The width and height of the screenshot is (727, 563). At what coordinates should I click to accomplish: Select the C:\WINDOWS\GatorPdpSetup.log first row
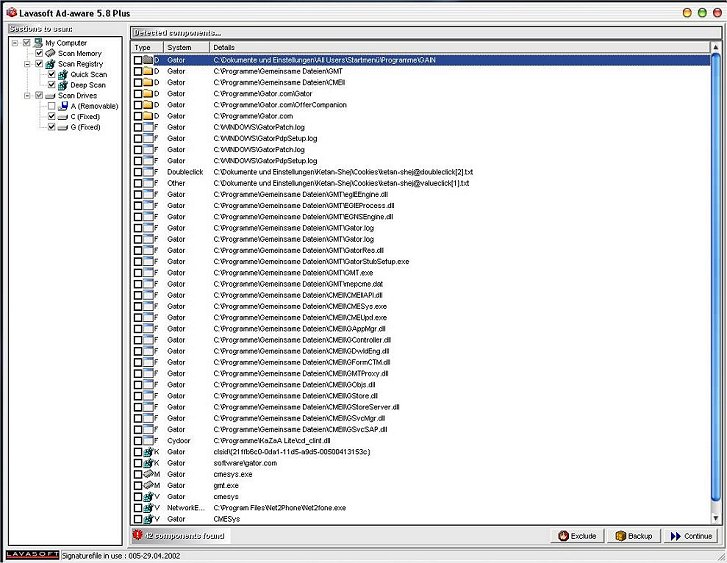click(x=421, y=138)
